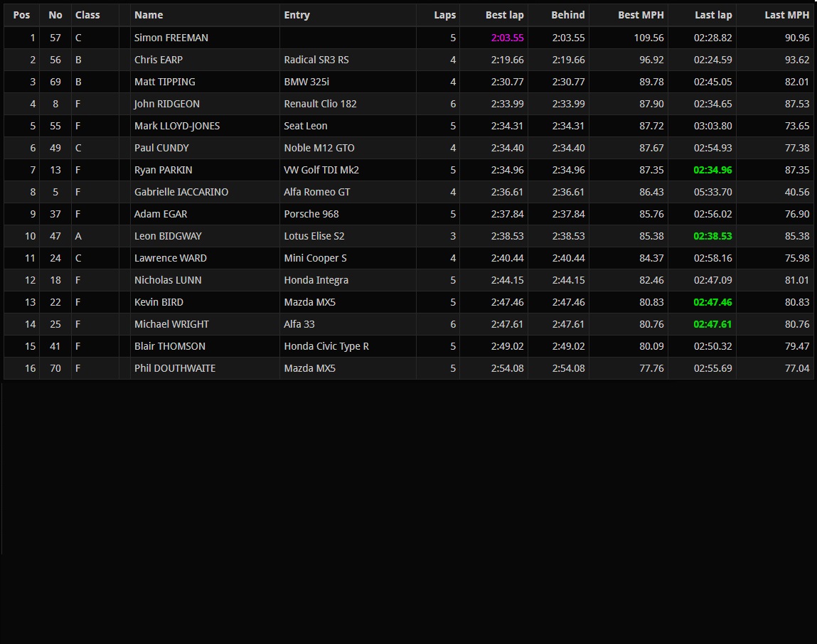Viewport: 817px width, 644px height.
Task: Click the Alfa 33 entry cell
Action: [x=299, y=324]
